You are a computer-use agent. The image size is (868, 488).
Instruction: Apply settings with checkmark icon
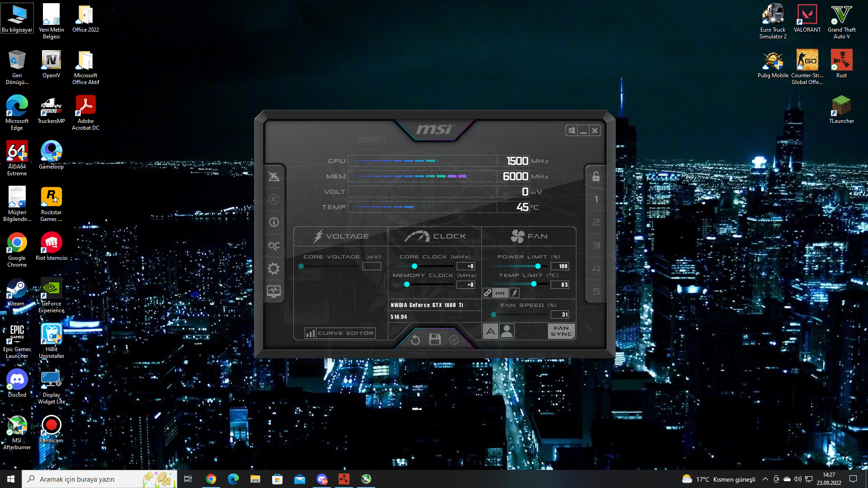(x=454, y=339)
